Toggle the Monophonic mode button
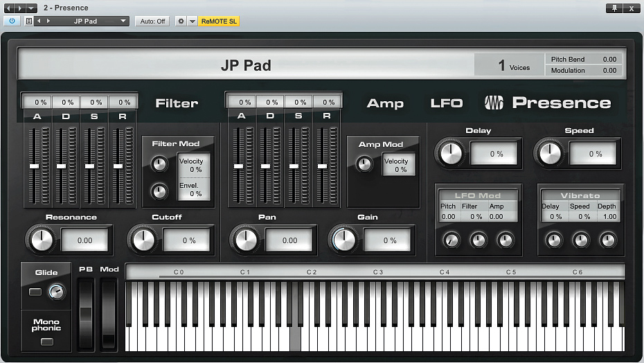The image size is (644, 363). 47,342
